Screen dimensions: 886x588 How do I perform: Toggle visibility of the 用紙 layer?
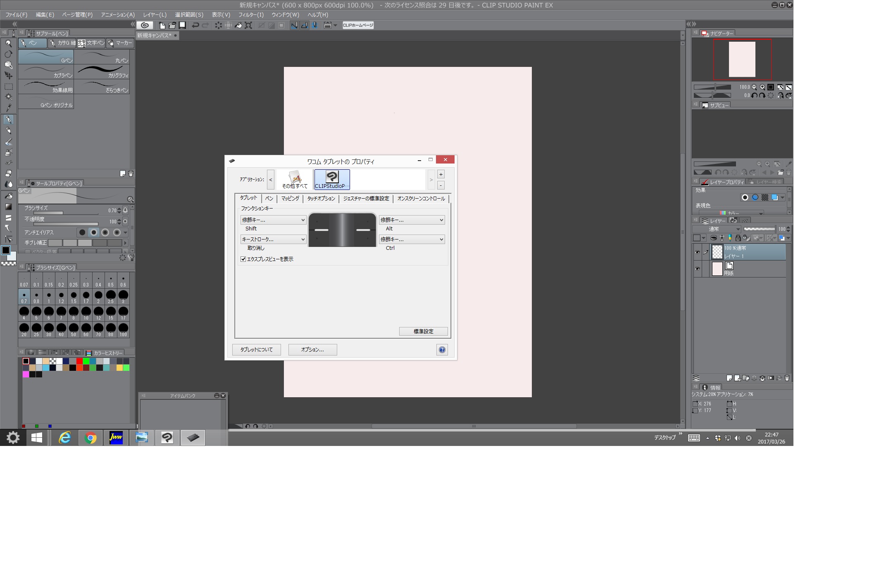[697, 269]
